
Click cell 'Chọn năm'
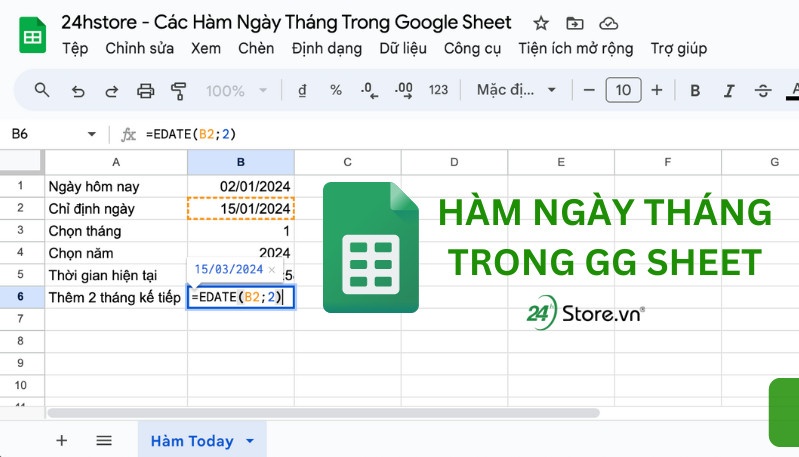pos(116,253)
